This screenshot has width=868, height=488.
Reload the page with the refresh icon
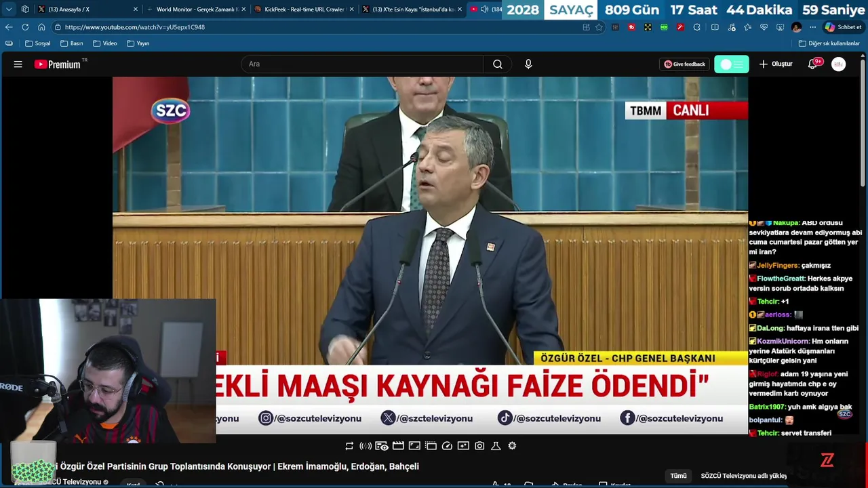coord(25,27)
